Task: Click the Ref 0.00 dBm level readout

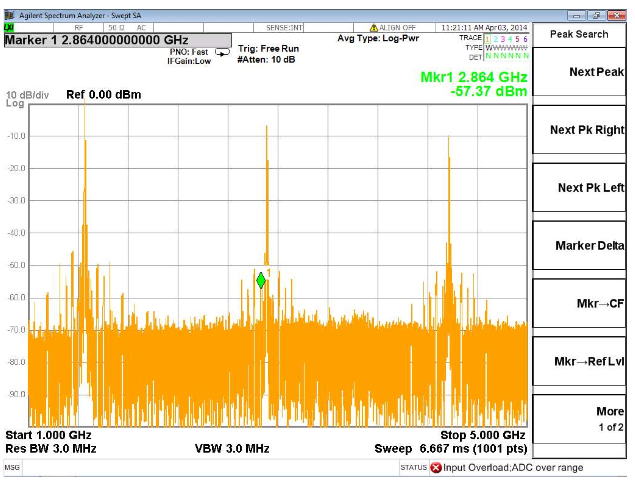Action: coord(103,95)
